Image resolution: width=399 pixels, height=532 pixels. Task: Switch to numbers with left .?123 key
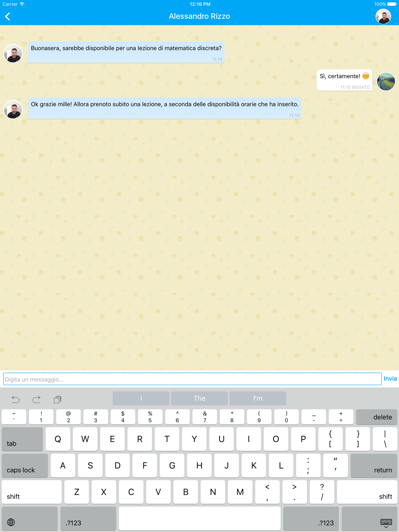88,518
